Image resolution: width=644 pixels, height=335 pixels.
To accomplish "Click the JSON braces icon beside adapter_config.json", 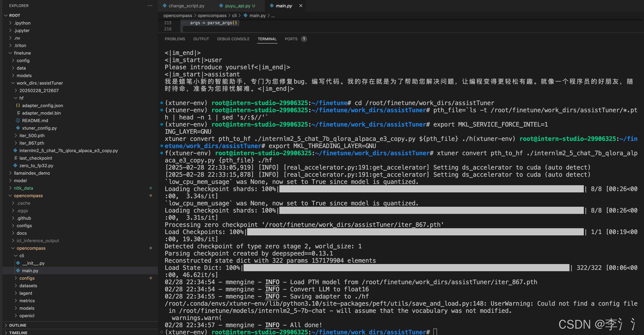I will (18, 106).
